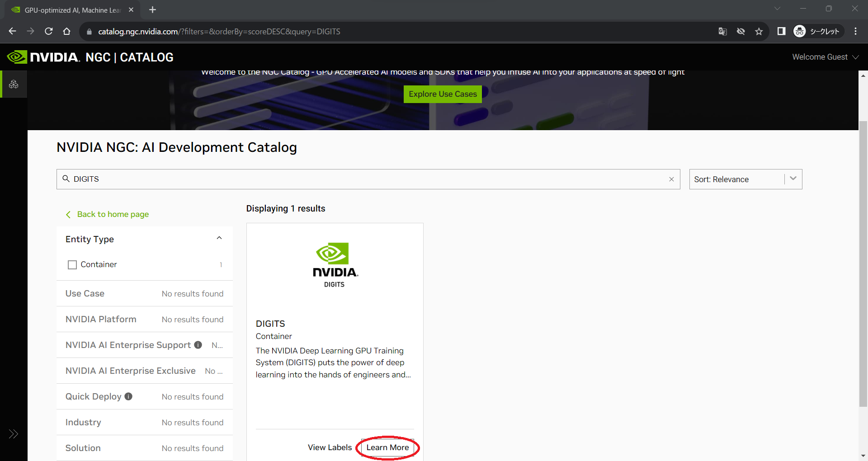Open the DIGITS container title

(x=270, y=324)
